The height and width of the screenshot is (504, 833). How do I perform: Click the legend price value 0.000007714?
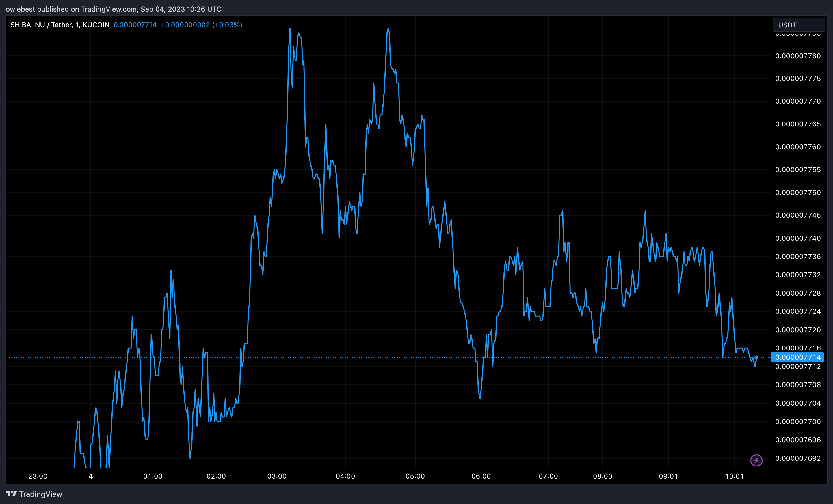coord(135,25)
